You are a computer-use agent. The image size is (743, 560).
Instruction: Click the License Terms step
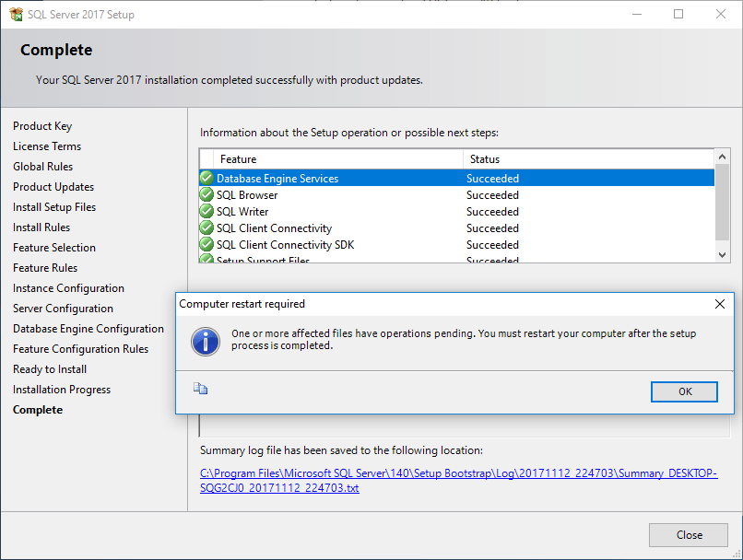click(x=47, y=146)
